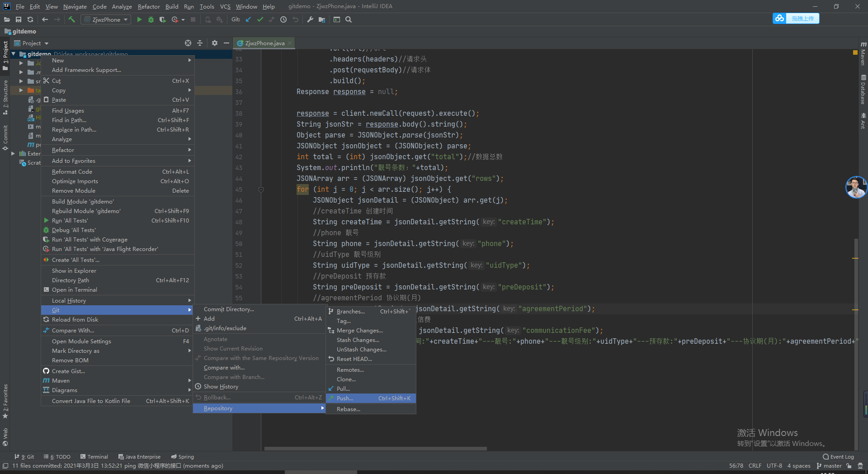Viewport: 868px width, 474px height.
Task: Click the Select Opened File crosshair icon
Action: click(x=188, y=43)
